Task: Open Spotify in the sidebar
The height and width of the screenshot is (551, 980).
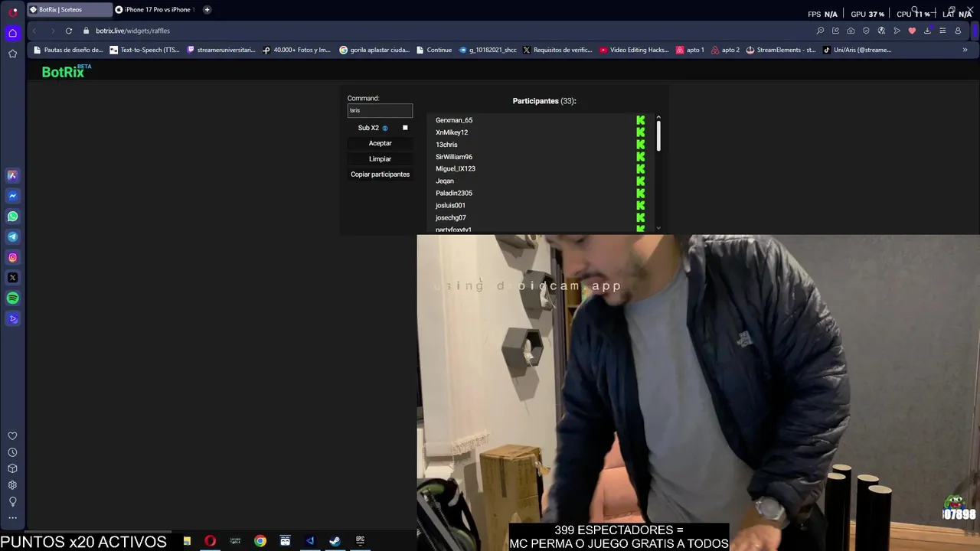Action: point(12,298)
